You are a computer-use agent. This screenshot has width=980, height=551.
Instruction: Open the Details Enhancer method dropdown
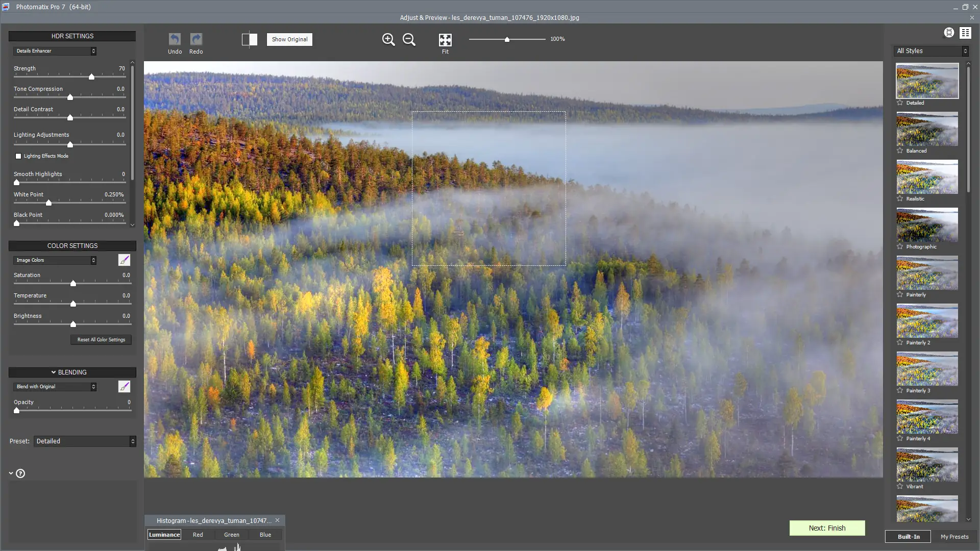[x=55, y=51]
